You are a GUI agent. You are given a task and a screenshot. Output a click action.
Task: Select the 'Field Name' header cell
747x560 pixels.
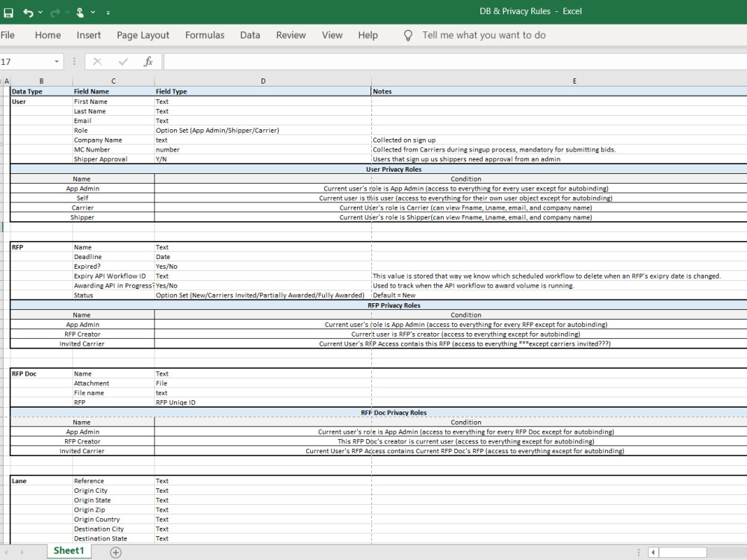pos(114,91)
